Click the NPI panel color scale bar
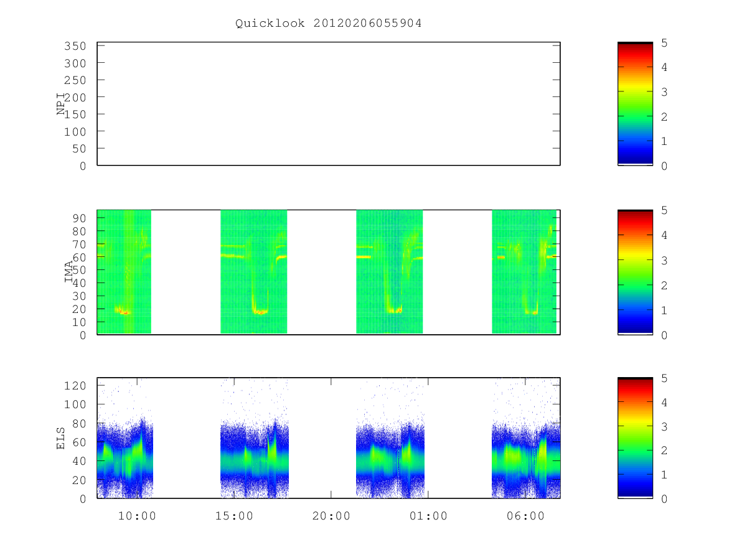Viewport: 747px width, 560px height. tap(635, 104)
